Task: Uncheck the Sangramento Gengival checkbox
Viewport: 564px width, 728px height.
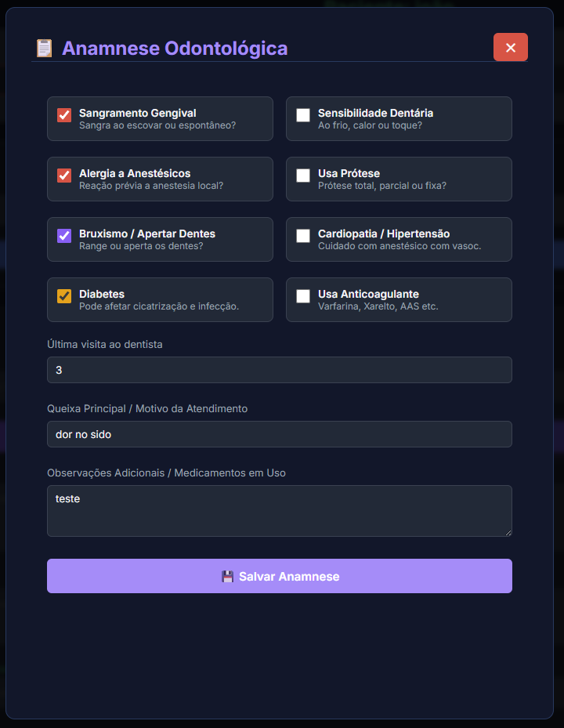Action: pos(64,115)
